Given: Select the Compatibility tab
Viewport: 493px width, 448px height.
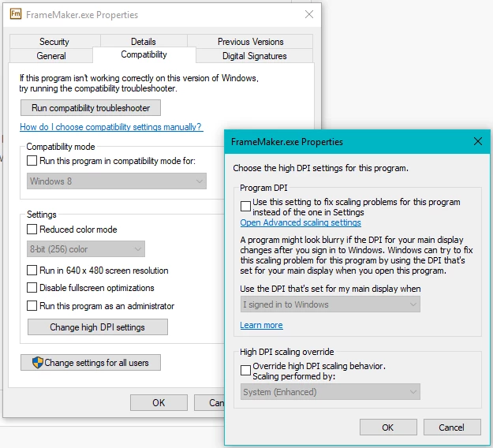Looking at the screenshot, I should (144, 54).
